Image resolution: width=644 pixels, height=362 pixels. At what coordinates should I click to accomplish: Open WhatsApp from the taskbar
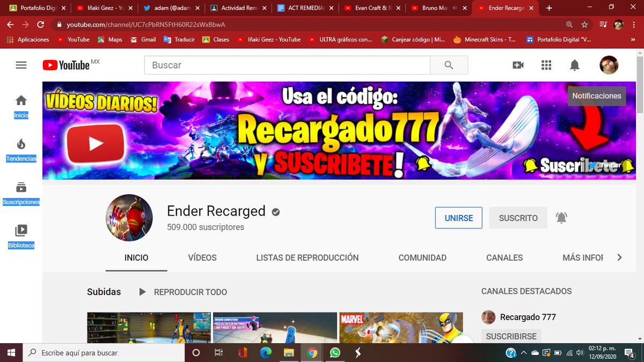coord(335,352)
